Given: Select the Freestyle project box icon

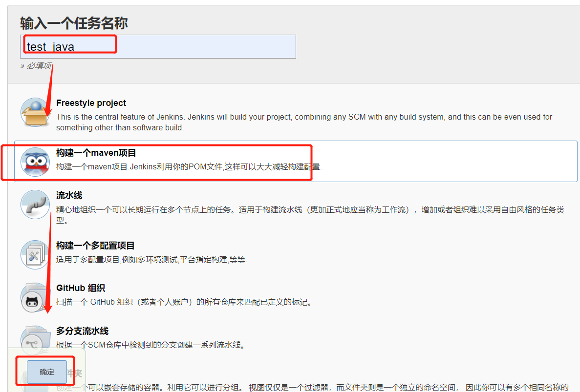Looking at the screenshot, I should point(36,112).
